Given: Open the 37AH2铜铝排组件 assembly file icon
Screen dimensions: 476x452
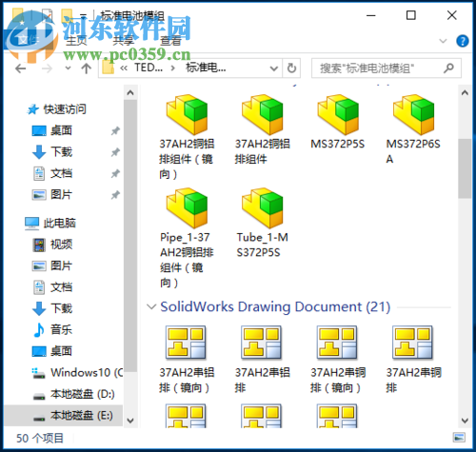Looking at the screenshot, I should pyautogui.click(x=263, y=114).
